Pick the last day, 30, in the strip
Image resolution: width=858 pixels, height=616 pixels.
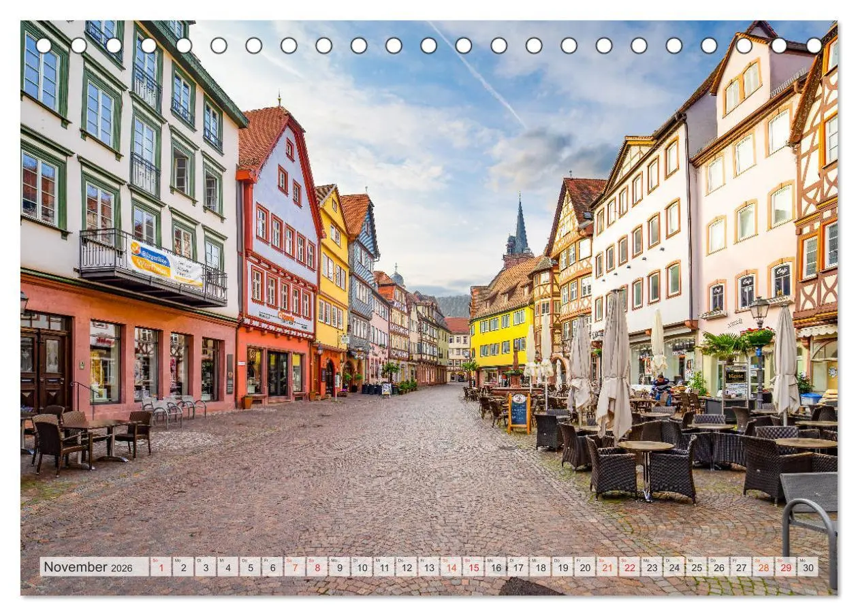[808, 567]
